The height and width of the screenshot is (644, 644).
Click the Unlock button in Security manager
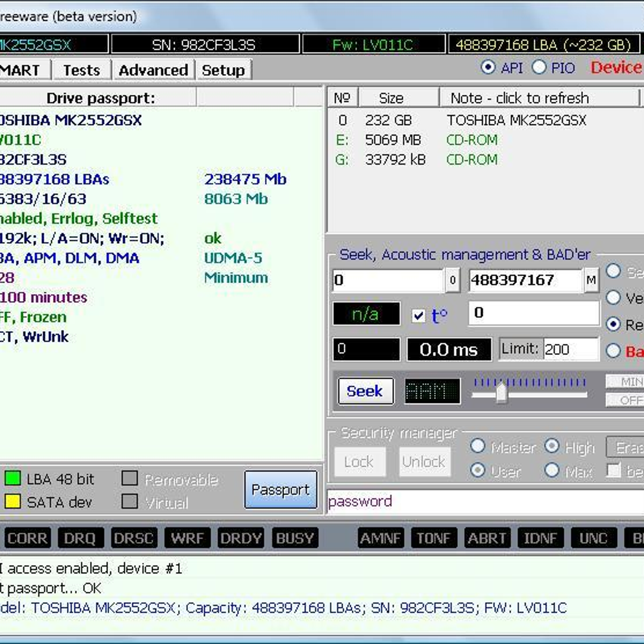click(x=424, y=462)
